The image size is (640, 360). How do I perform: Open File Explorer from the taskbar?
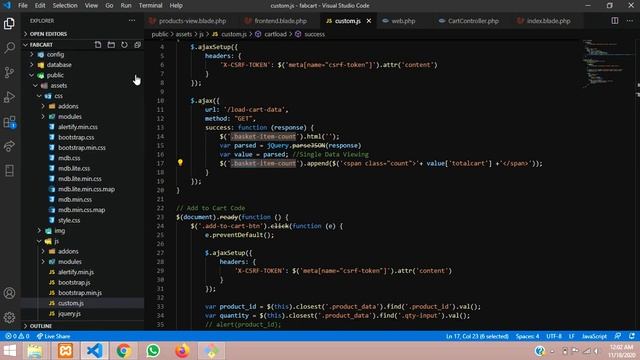(x=35, y=351)
